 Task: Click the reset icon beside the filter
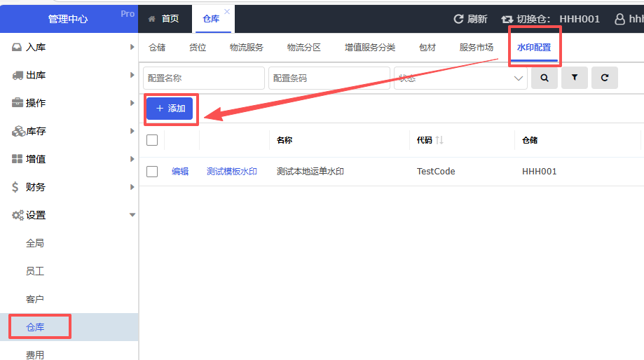pyautogui.click(x=604, y=78)
